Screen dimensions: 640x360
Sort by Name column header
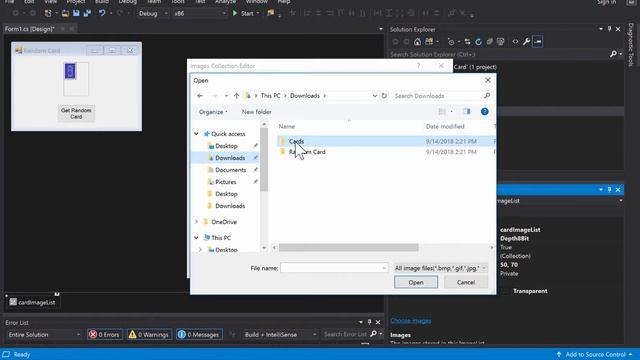tap(287, 127)
